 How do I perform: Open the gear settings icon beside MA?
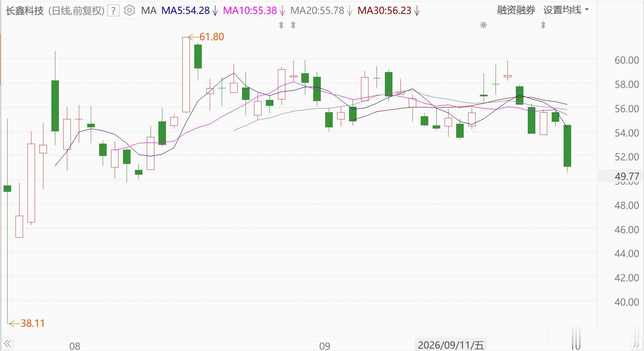[x=129, y=10]
